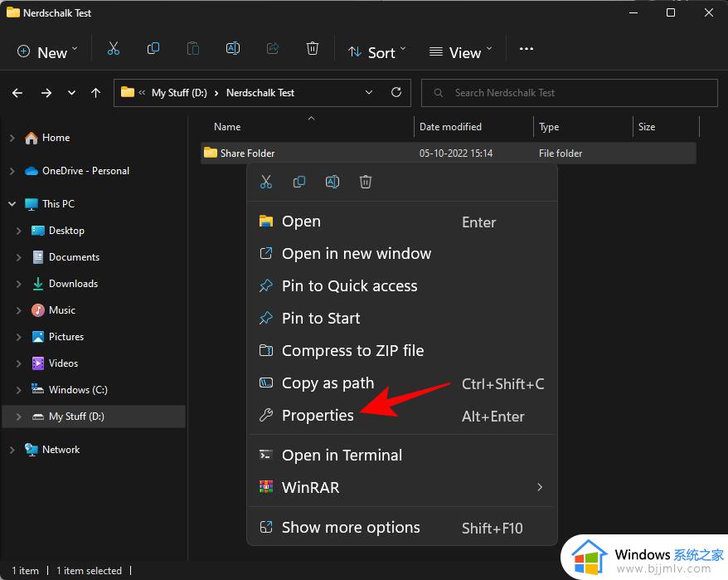The width and height of the screenshot is (728, 580).
Task: Click the Music note icon in sidebar
Action: pos(37,310)
